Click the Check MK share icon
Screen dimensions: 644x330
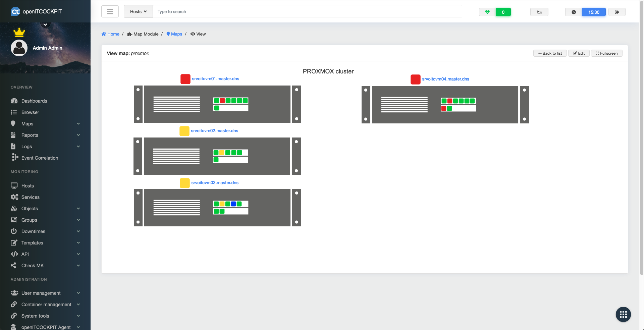(13, 265)
